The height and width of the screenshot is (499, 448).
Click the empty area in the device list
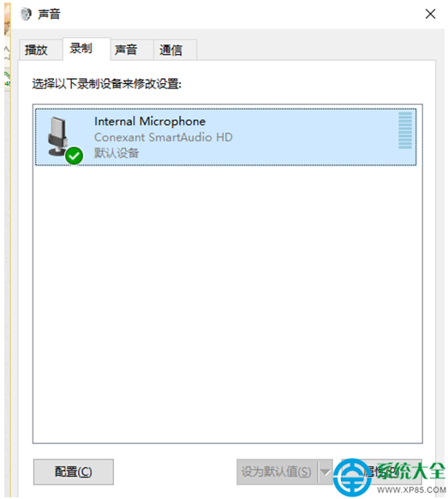(228, 304)
